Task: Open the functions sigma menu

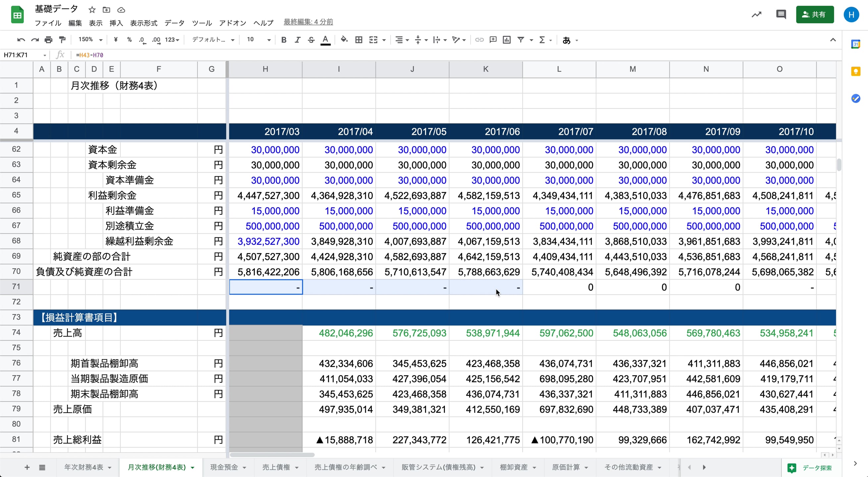Action: 545,40
